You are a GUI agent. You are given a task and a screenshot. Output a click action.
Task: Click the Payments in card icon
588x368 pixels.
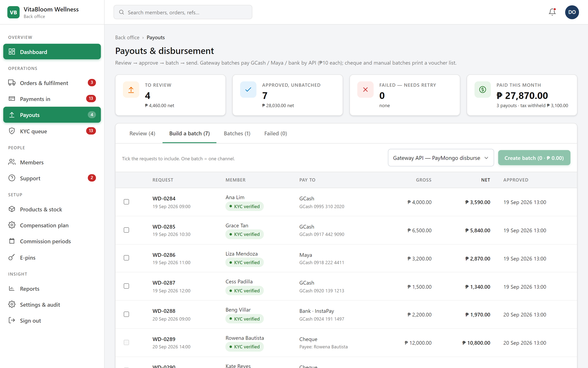click(x=12, y=99)
